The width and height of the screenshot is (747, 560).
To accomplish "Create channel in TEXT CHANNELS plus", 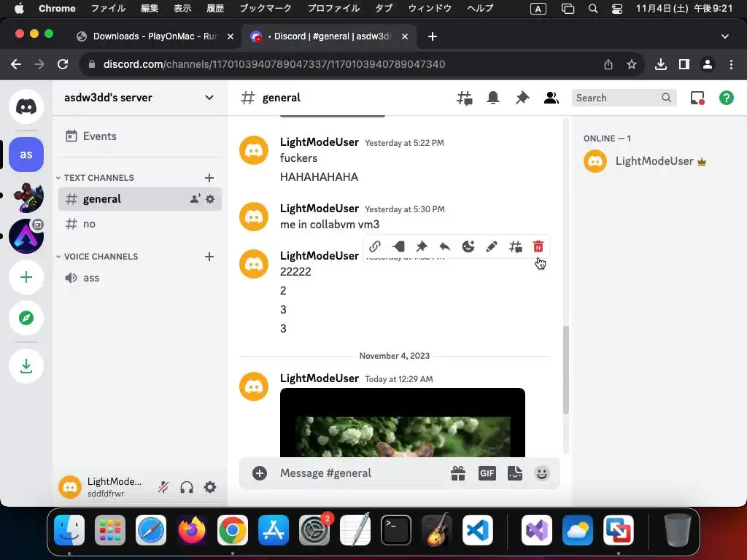I will pos(209,178).
